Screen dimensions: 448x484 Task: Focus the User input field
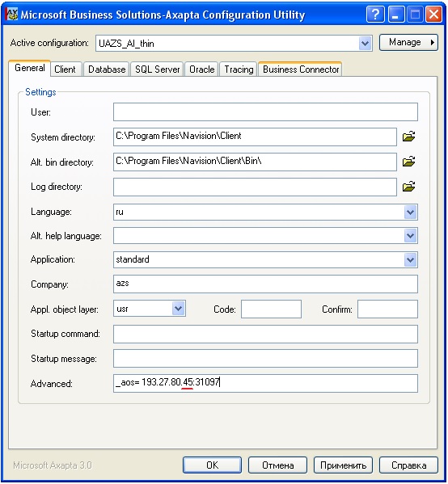pos(265,112)
